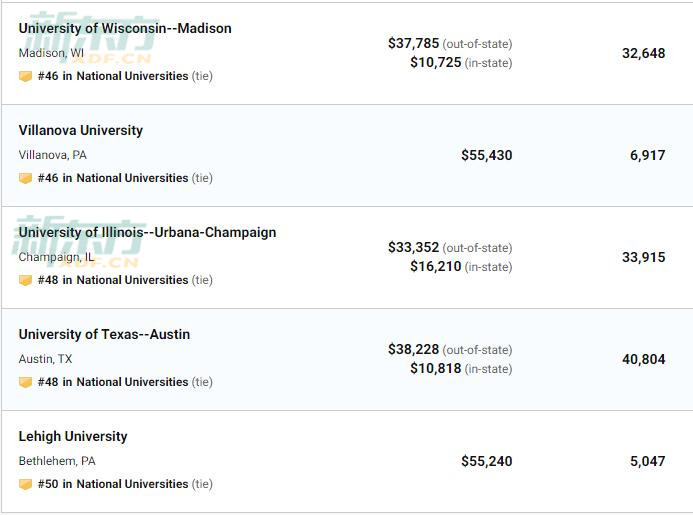Image resolution: width=693 pixels, height=515 pixels.
Task: Click Villanova tuition $55,430
Action: (x=487, y=155)
